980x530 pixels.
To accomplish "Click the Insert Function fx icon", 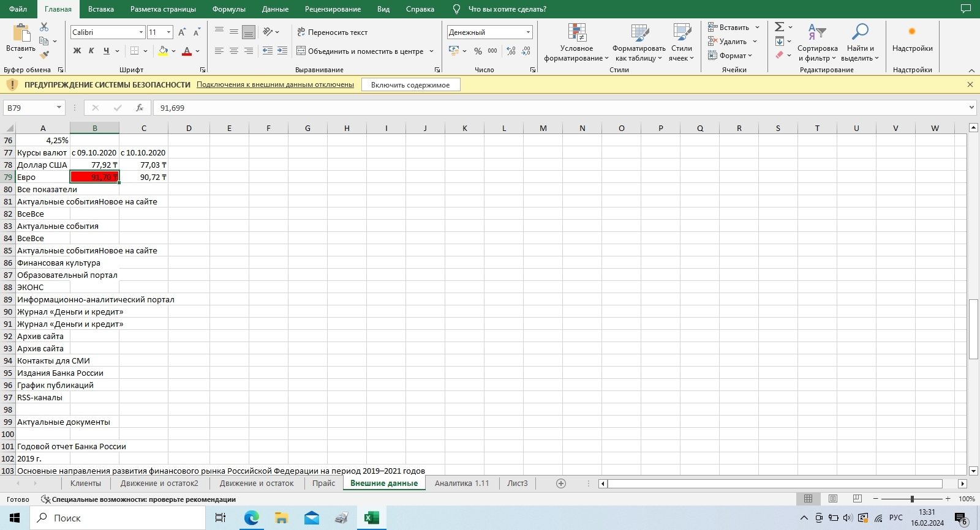I will 140,108.
